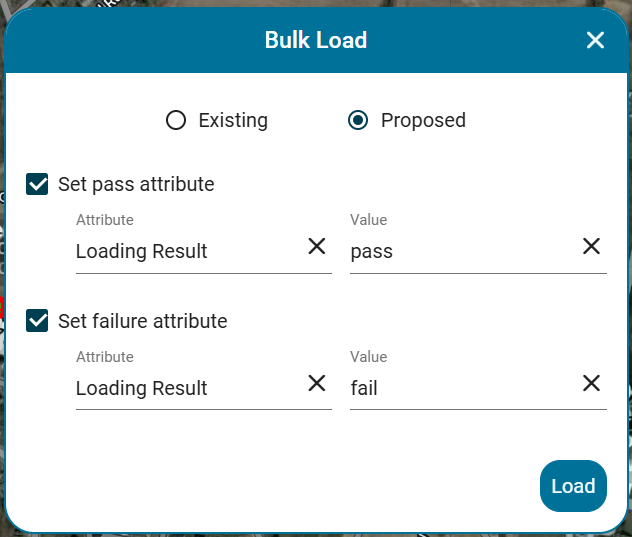Click the Bulk Load title header
Screen dimensions: 632x537
[316, 40]
